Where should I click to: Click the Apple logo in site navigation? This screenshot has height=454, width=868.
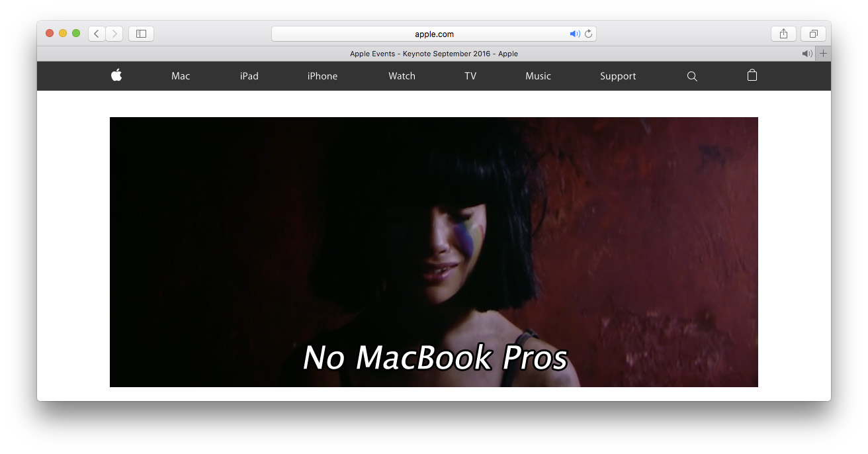pyautogui.click(x=116, y=75)
